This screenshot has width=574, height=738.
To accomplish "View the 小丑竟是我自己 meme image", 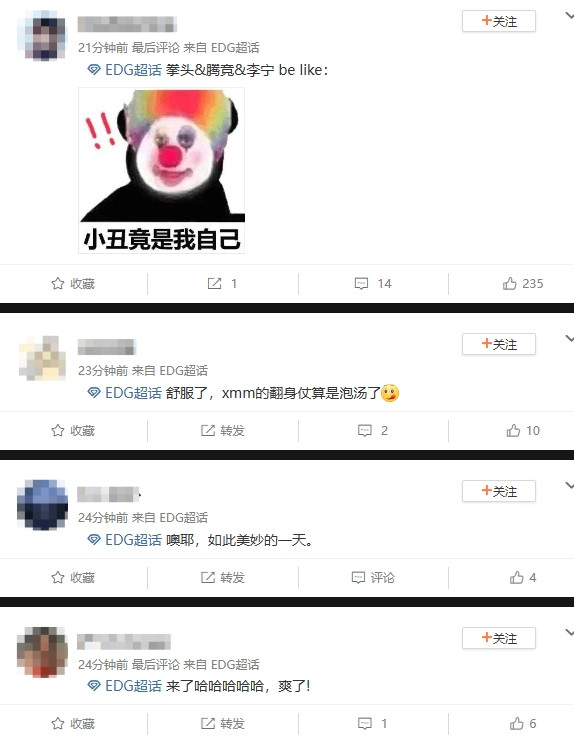I will click(161, 170).
